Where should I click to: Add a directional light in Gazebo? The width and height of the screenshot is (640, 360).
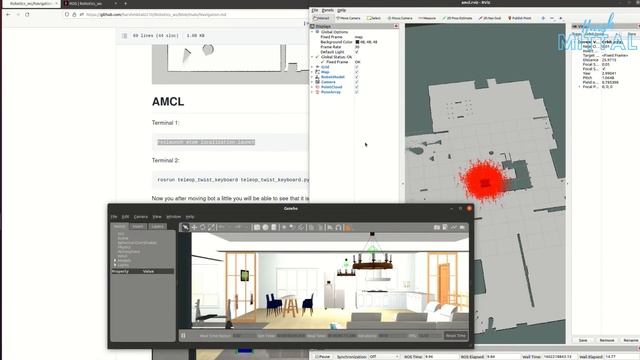(x=301, y=227)
